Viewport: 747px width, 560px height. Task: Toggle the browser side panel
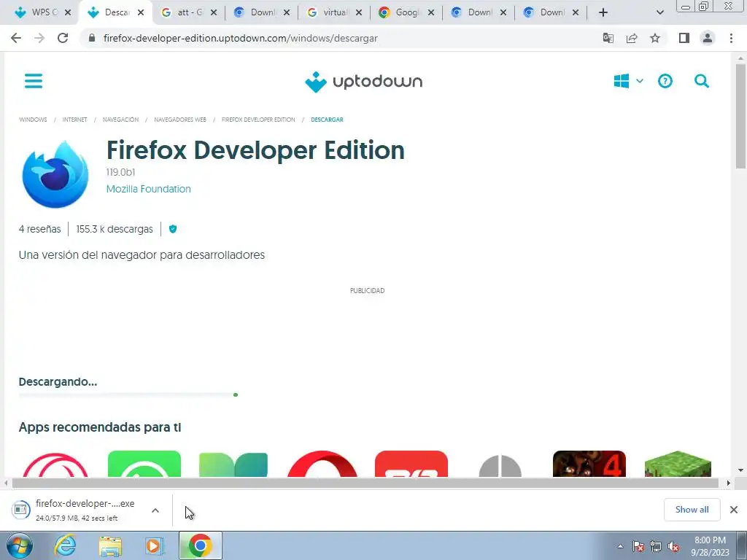[684, 38]
